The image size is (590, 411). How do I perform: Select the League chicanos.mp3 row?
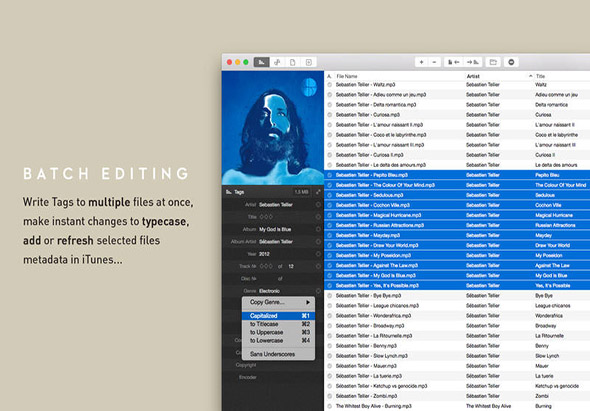click(457, 306)
